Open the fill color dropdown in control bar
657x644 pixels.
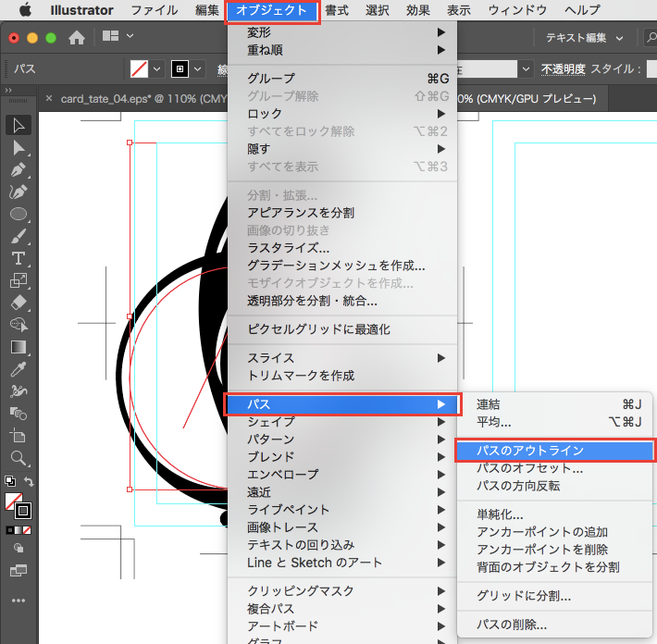coord(157,69)
